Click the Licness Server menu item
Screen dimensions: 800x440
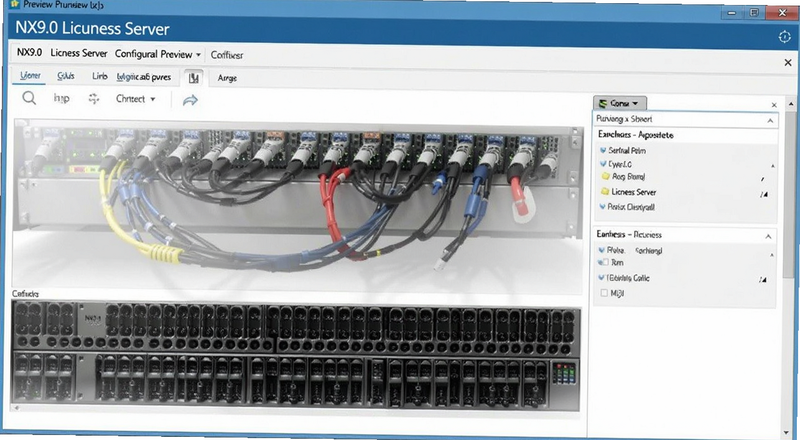[x=79, y=53]
